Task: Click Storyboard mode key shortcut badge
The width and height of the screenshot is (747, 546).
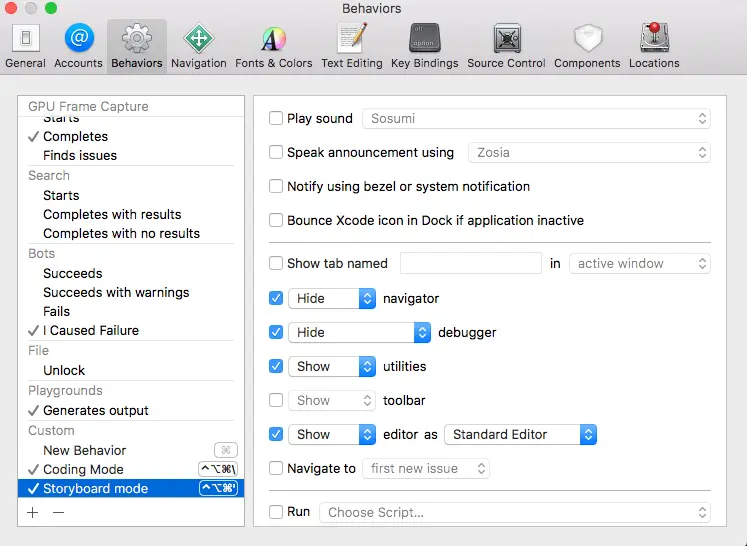Action: click(x=218, y=488)
